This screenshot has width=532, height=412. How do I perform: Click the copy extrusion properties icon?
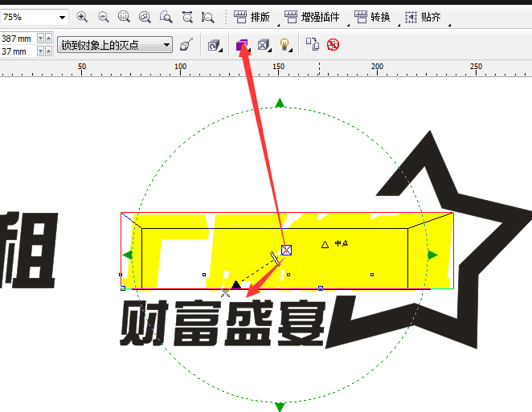click(313, 44)
